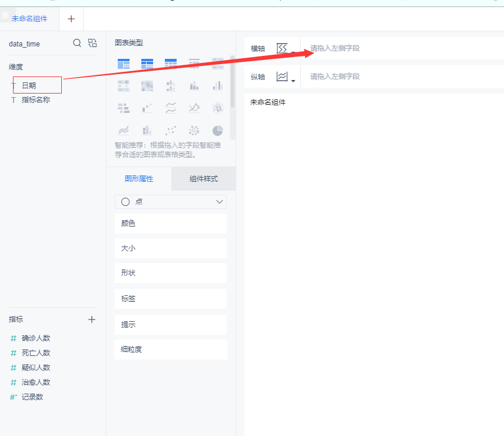Select the heat map area chart type

pyautogui.click(x=147, y=86)
